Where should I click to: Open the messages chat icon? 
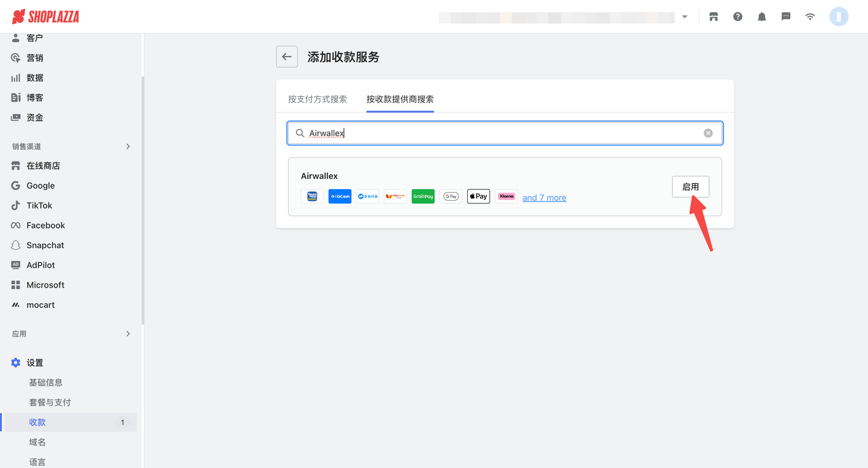785,16
